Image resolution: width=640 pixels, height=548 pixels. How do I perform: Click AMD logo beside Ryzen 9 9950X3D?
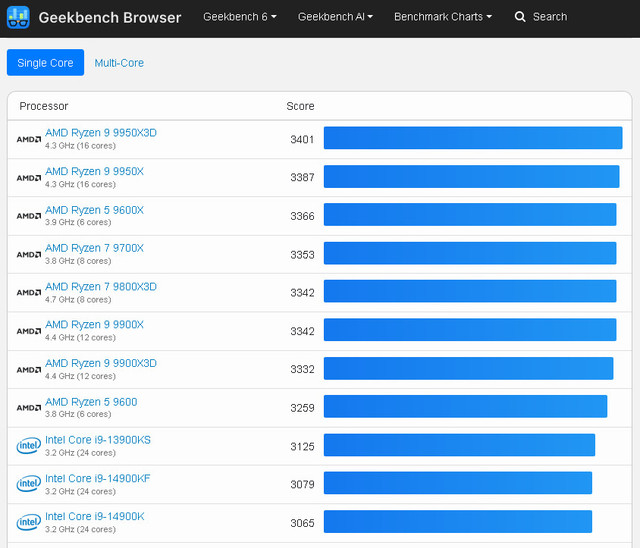pyautogui.click(x=29, y=140)
